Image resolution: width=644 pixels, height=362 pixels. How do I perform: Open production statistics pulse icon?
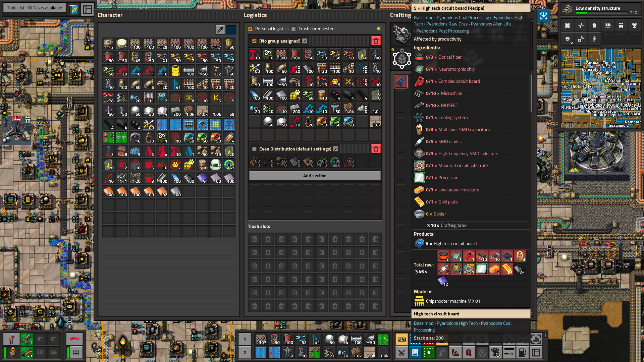tap(581, 25)
